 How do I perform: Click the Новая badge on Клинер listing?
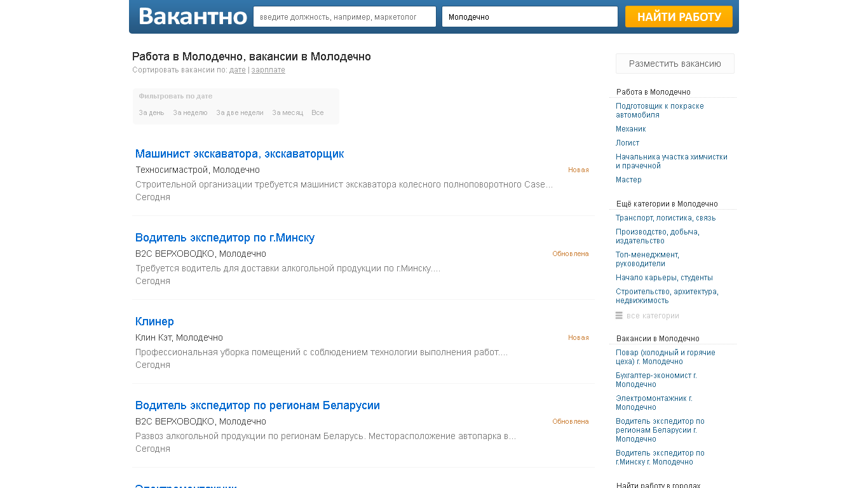[x=578, y=337]
